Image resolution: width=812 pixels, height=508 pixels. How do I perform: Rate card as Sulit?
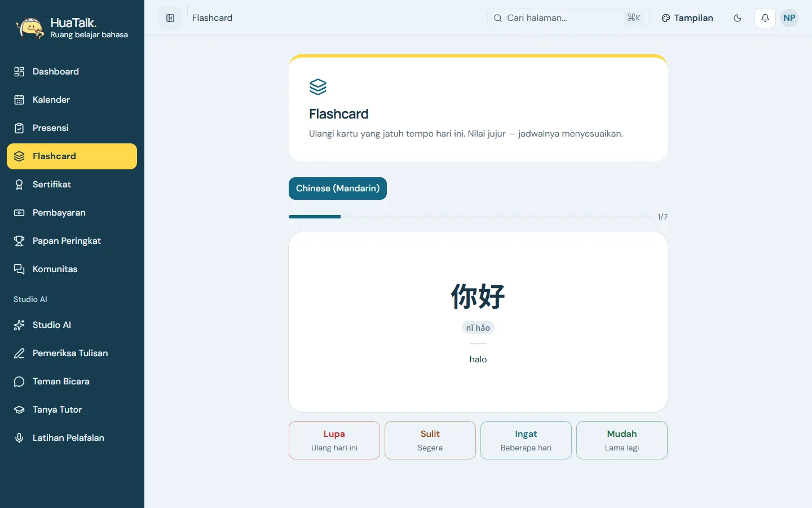[430, 440]
